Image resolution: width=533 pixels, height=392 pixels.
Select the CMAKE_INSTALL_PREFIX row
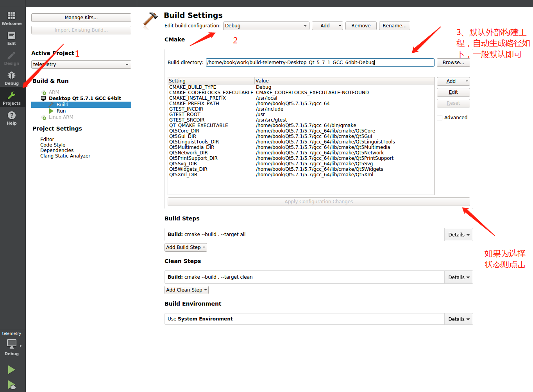click(301, 98)
